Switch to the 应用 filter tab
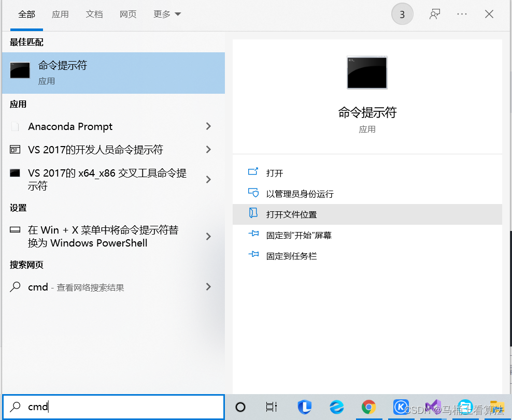The height and width of the screenshot is (420, 512). point(60,15)
